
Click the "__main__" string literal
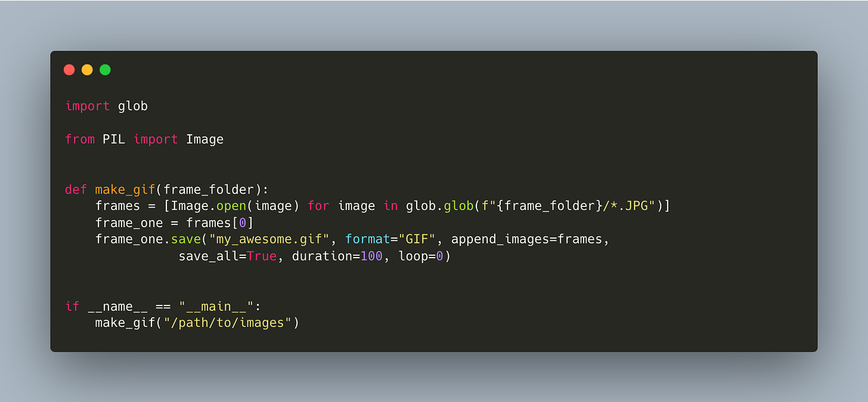(x=216, y=307)
